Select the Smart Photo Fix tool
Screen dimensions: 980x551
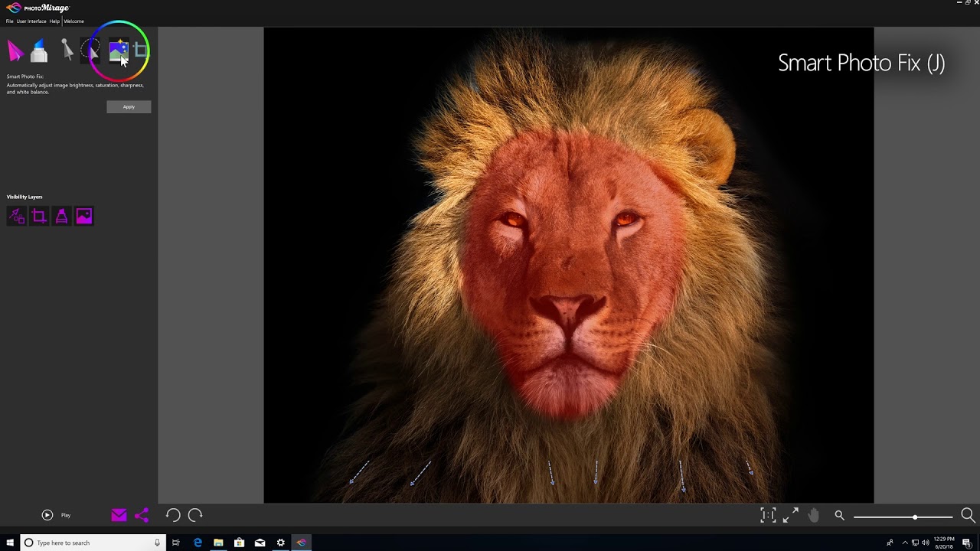[x=118, y=51]
